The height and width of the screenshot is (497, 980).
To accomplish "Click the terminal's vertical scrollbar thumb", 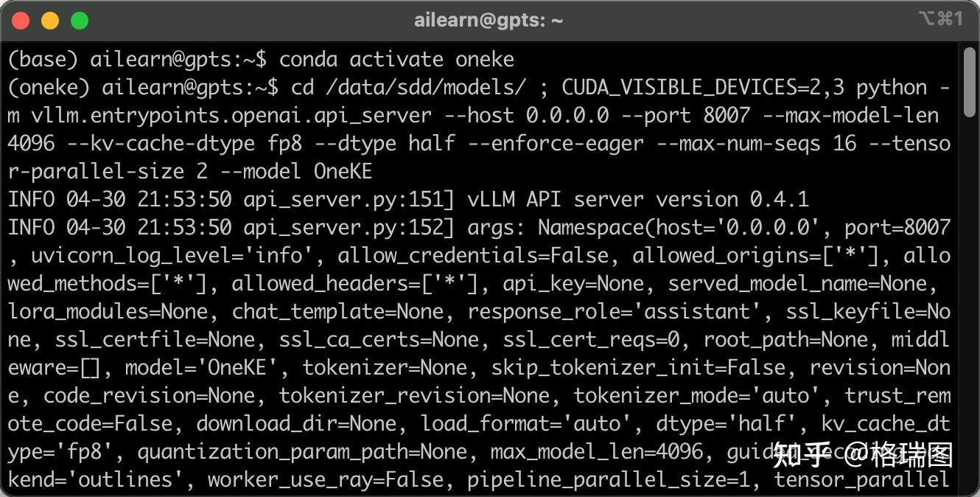I will pos(969,265).
